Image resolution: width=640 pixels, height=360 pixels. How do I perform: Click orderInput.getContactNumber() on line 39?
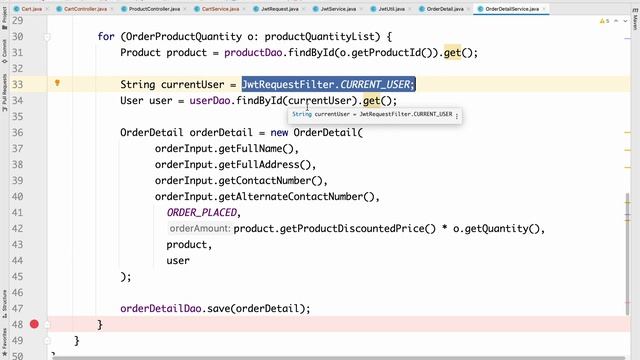(238, 180)
